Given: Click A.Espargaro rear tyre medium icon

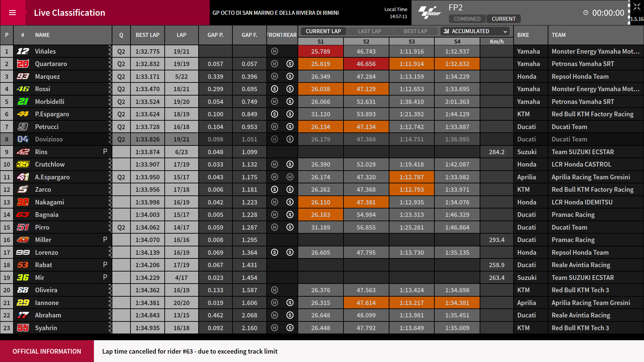Looking at the screenshot, I should coord(290,177).
